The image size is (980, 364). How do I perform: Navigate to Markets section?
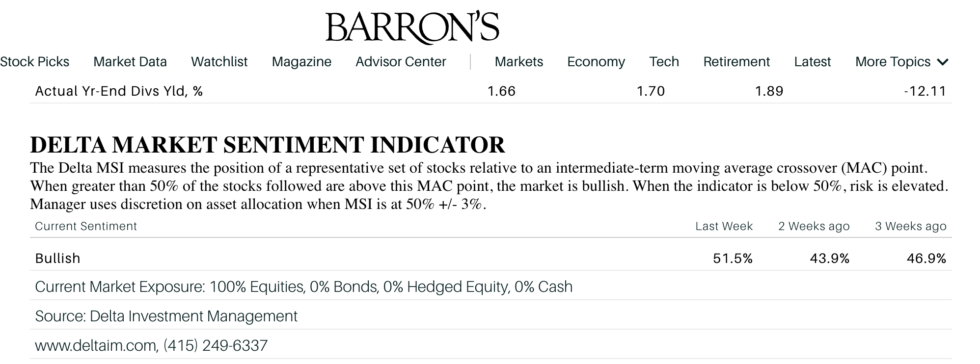coord(518,62)
